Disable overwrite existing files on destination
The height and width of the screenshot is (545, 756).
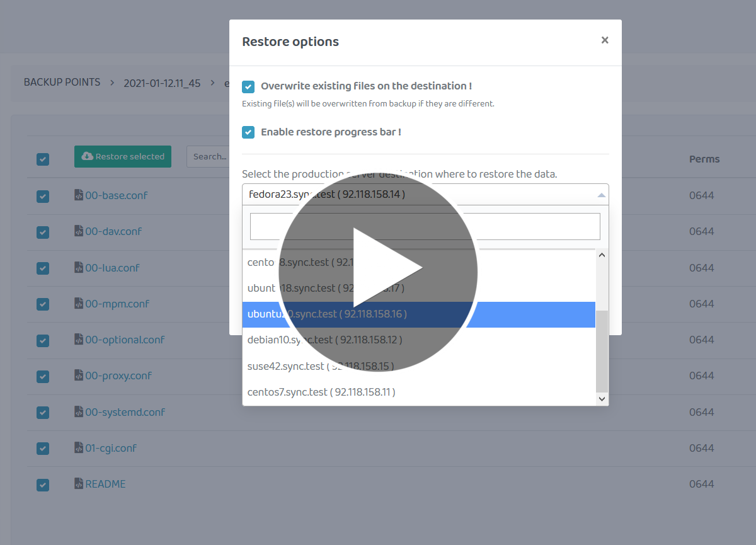click(x=248, y=86)
